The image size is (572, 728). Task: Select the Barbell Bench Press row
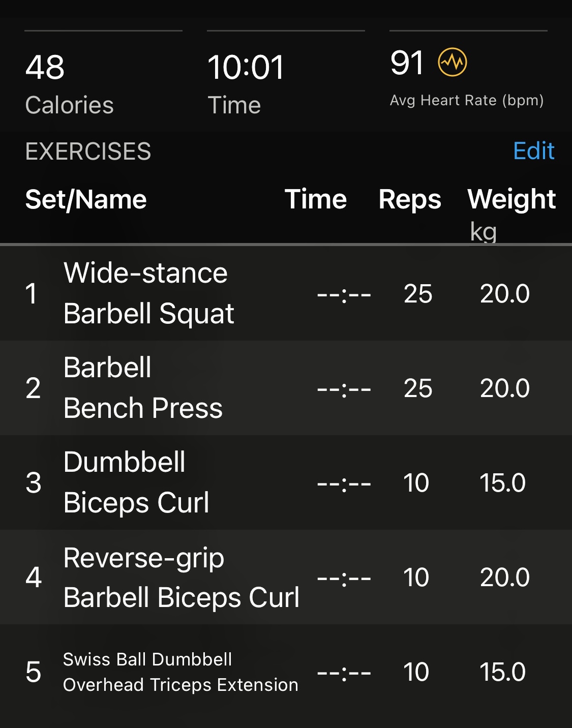point(143,388)
